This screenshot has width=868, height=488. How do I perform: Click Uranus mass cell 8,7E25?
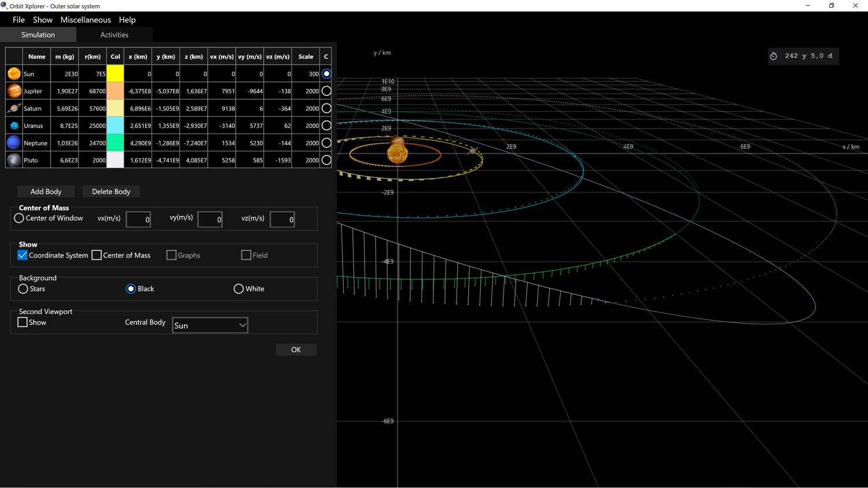coord(65,125)
